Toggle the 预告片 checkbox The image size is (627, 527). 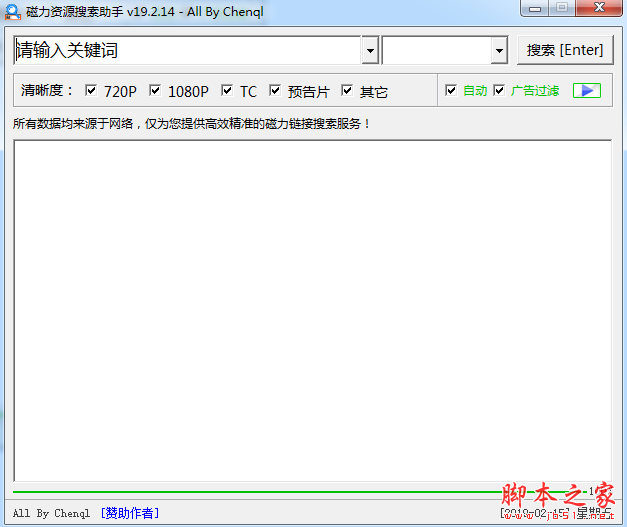coord(275,90)
